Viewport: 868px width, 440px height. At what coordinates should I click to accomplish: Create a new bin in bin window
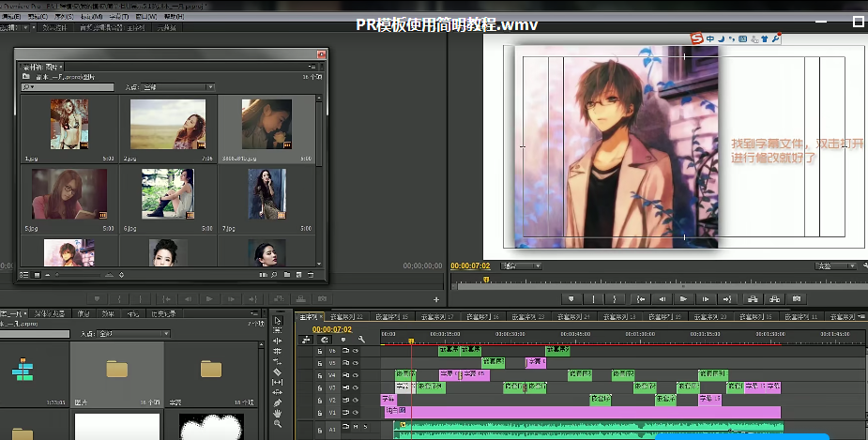tap(287, 275)
